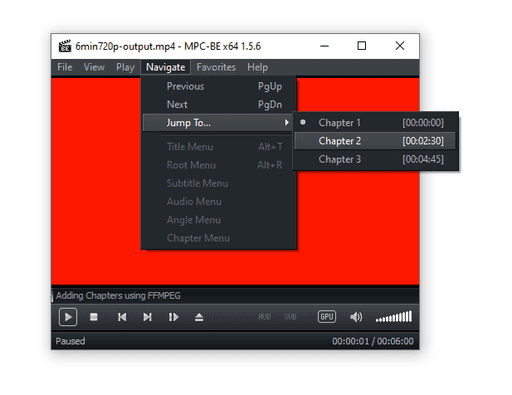Open the Favorites menu
Viewport: 512px width, 395px height.
(216, 67)
